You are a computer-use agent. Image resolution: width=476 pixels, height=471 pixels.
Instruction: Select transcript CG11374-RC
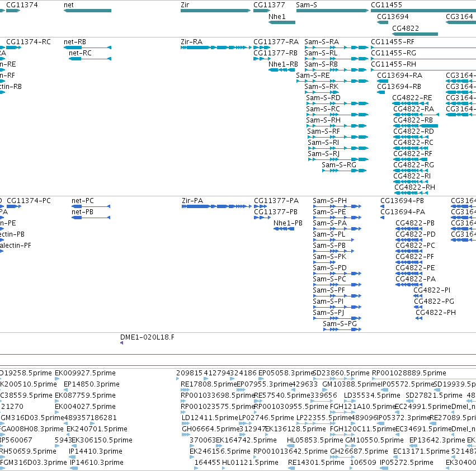coord(13,48)
